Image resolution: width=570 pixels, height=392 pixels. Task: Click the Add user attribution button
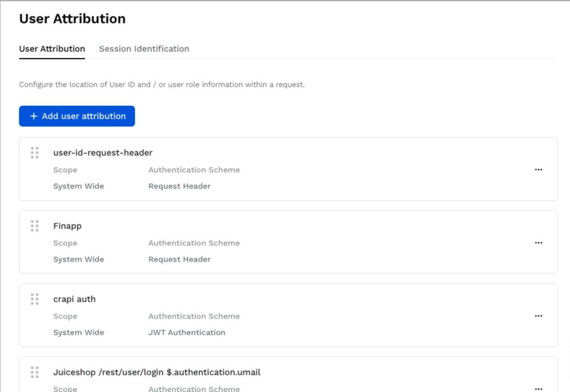pos(77,116)
